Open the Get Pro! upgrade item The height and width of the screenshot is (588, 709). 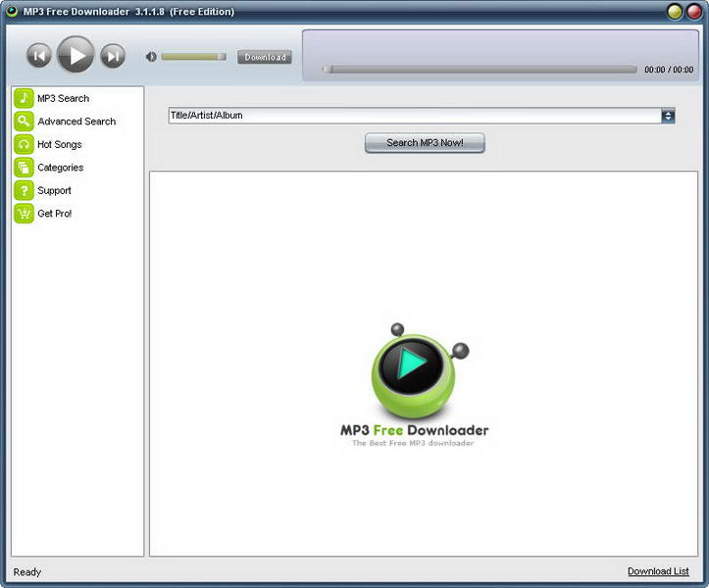55,214
